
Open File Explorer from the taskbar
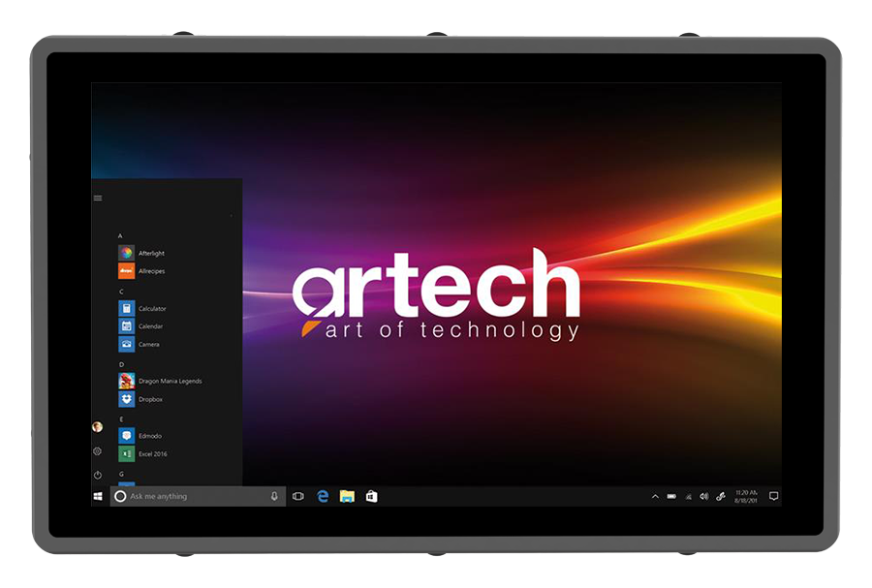click(x=347, y=496)
